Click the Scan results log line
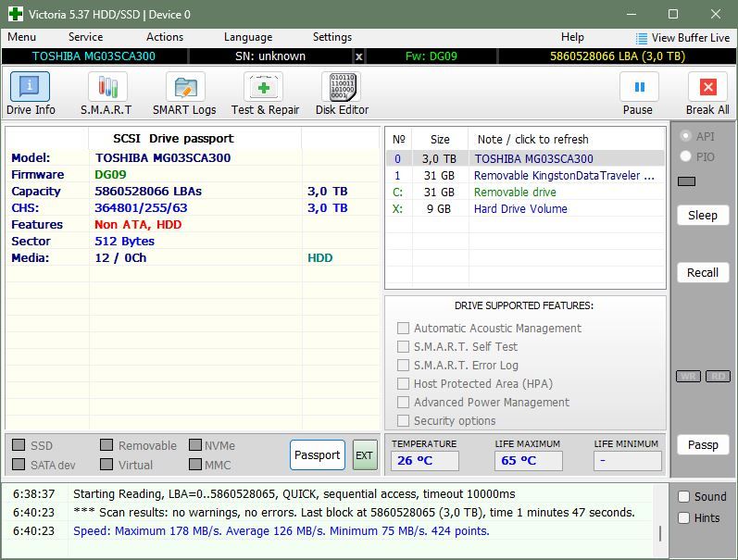 (354, 512)
